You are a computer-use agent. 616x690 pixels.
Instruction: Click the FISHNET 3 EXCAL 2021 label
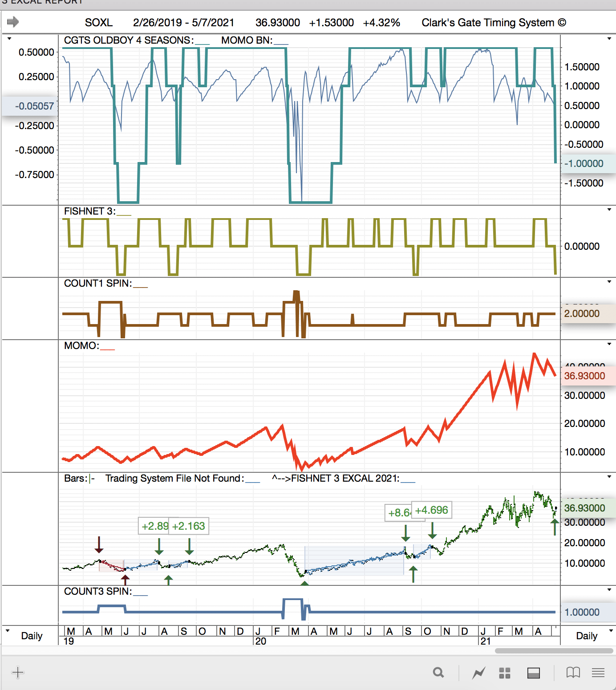[x=336, y=478]
